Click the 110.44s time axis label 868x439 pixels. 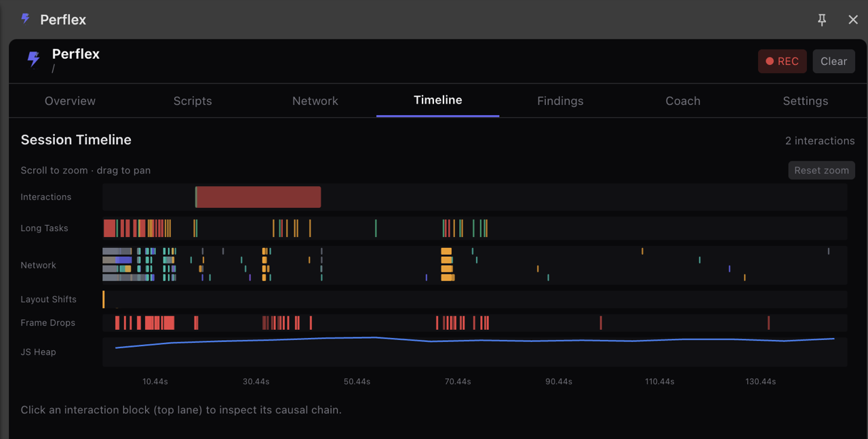pos(660,381)
